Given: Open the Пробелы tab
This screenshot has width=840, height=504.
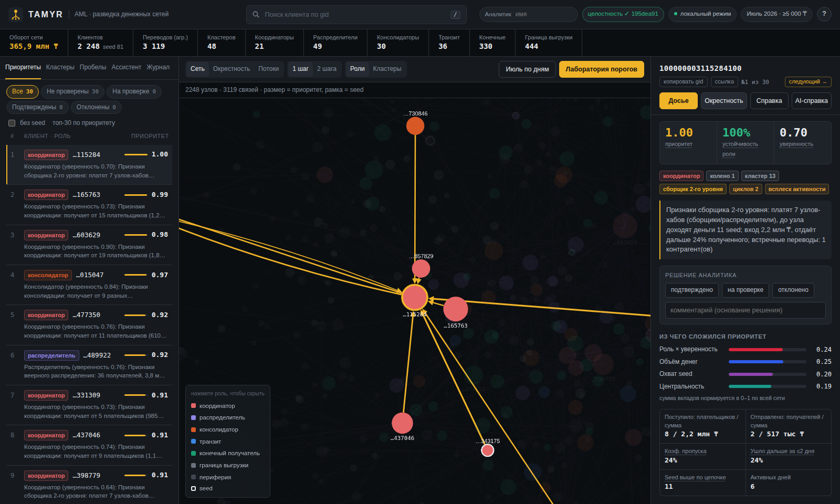Looking at the screenshot, I should pos(93,67).
